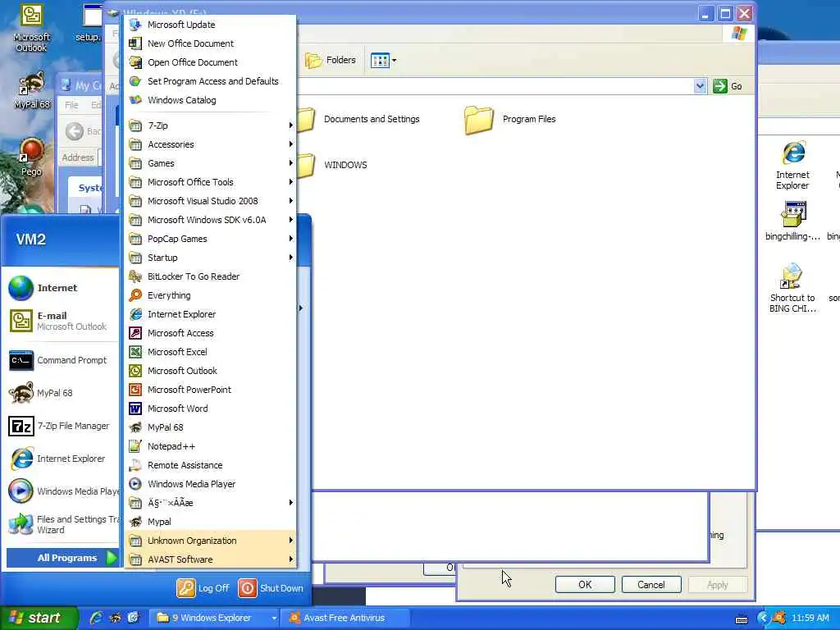Click the start button

point(38,618)
